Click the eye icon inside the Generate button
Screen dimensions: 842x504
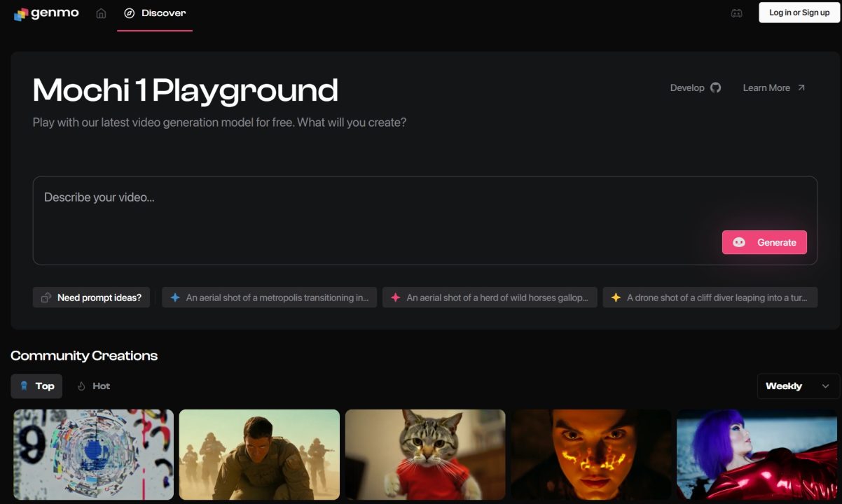pos(739,242)
